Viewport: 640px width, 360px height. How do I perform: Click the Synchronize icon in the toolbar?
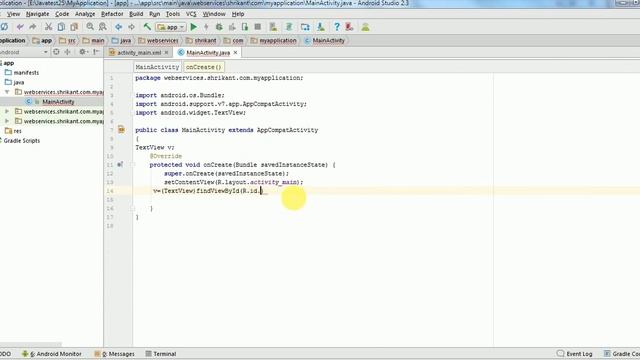click(x=4, y=27)
